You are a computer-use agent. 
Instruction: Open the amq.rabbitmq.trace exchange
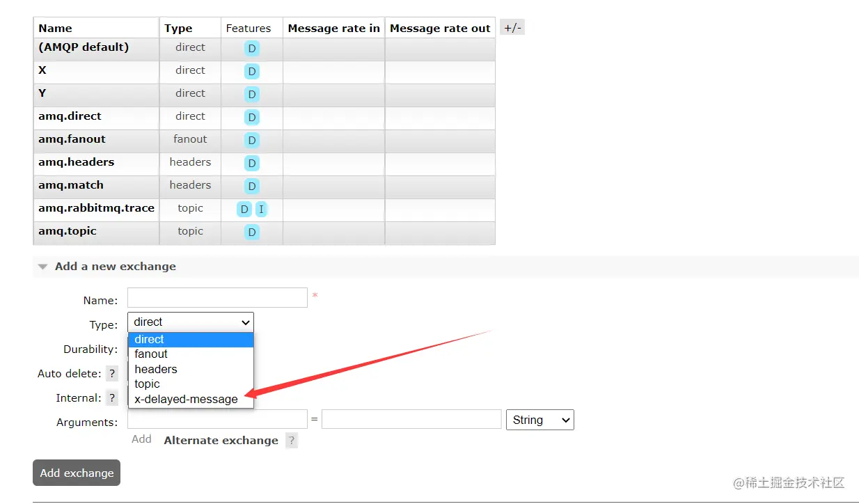(x=96, y=208)
